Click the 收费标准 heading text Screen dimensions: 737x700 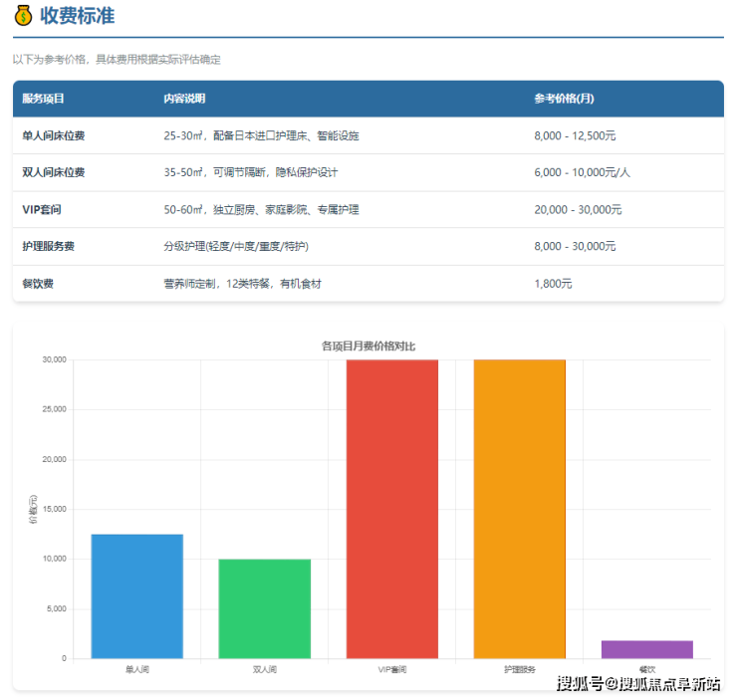[x=77, y=16]
